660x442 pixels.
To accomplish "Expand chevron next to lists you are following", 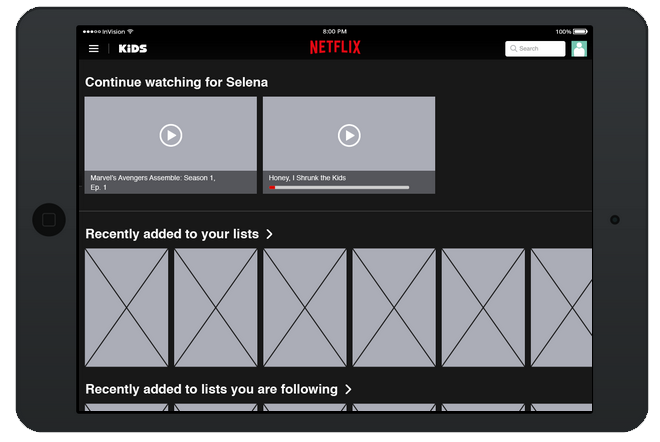I will click(348, 389).
